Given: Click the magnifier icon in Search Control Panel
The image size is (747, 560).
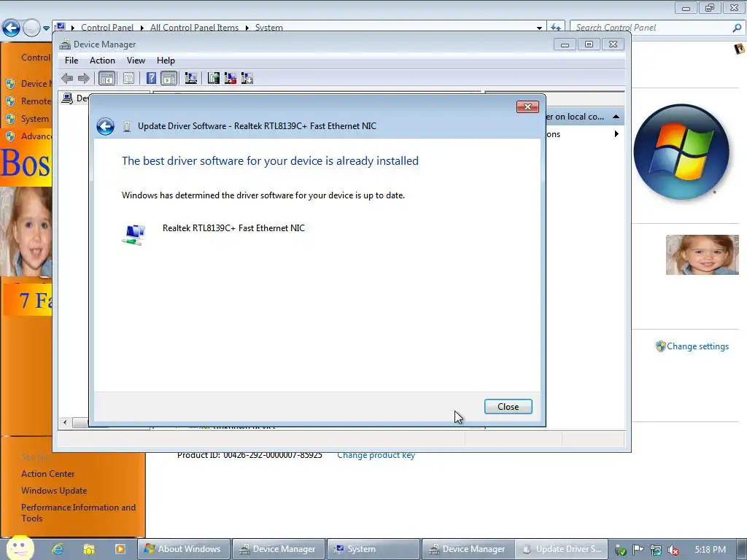Looking at the screenshot, I should [x=737, y=28].
